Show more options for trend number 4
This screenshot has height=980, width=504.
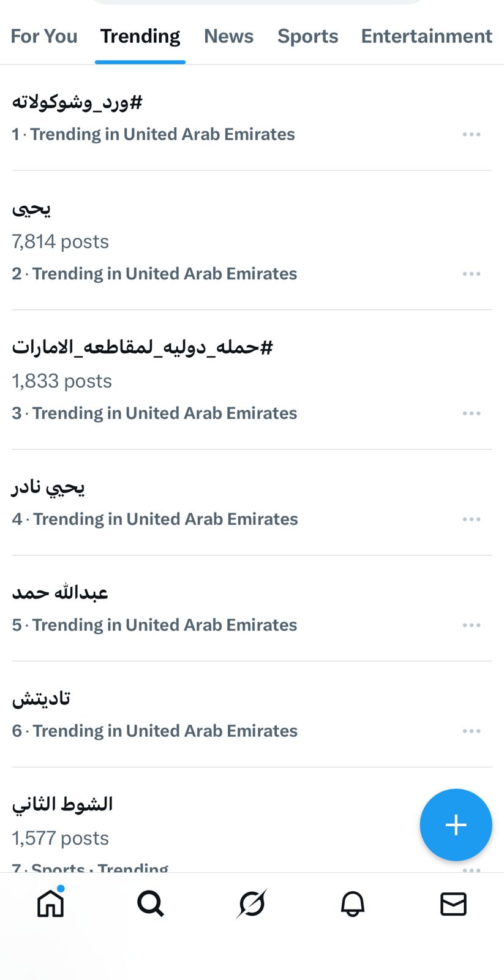pos(472,519)
